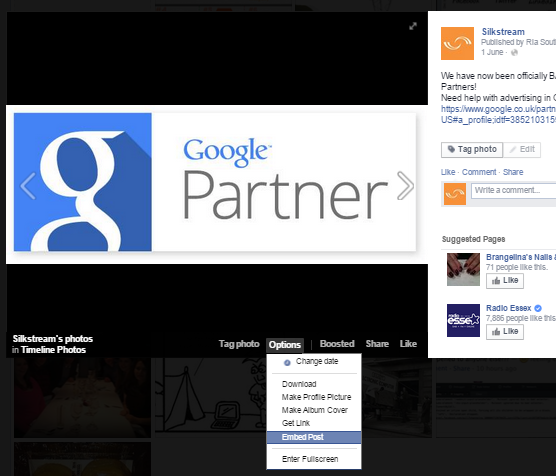Click the '1 June' post date
This screenshot has width=556, height=476.
pos(492,52)
